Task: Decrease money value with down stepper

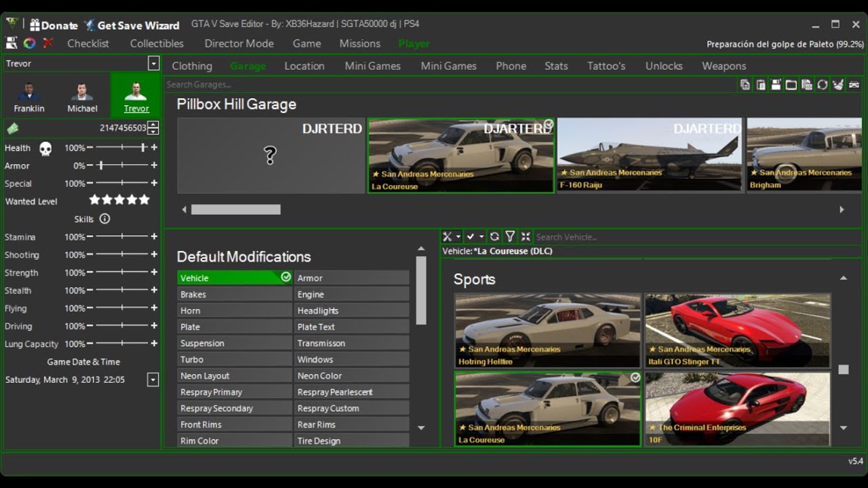Action: (x=153, y=131)
